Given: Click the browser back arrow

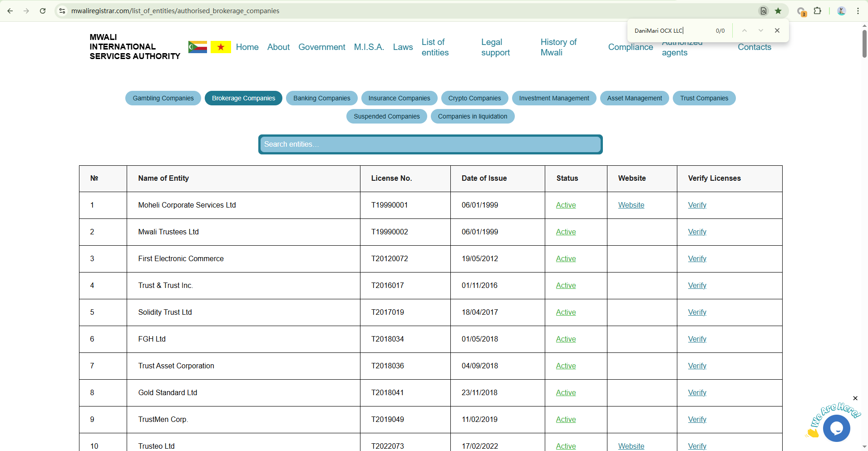Looking at the screenshot, I should [10, 11].
